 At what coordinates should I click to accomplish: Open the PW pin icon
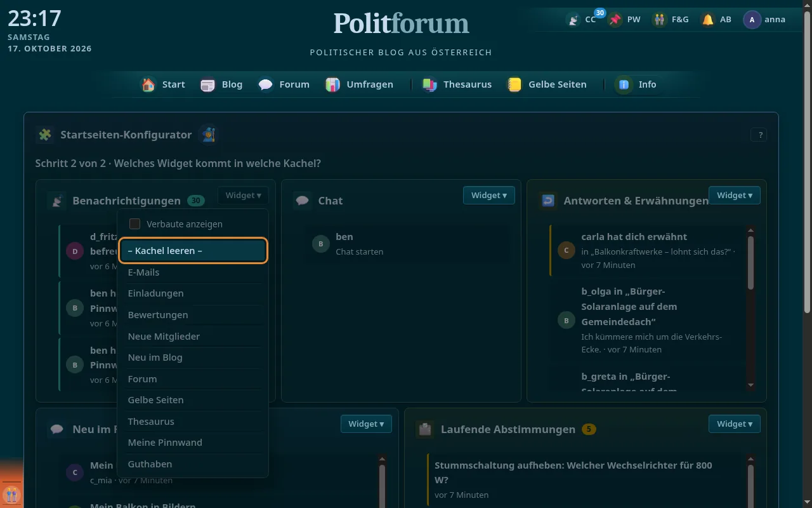(615, 20)
